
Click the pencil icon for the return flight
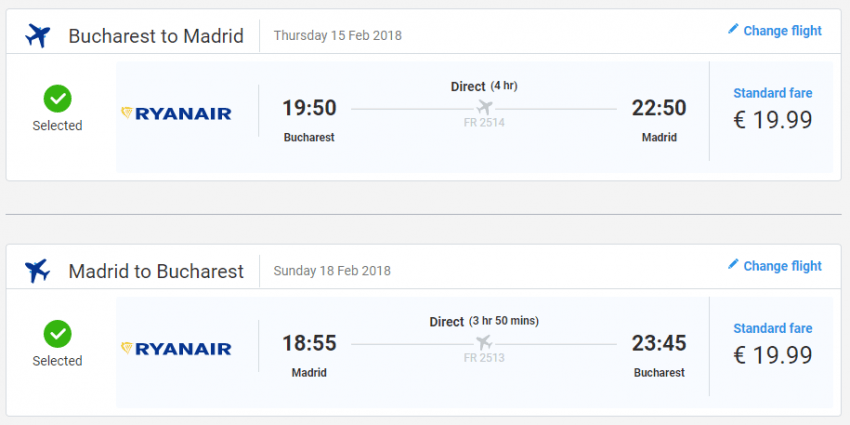tap(733, 265)
